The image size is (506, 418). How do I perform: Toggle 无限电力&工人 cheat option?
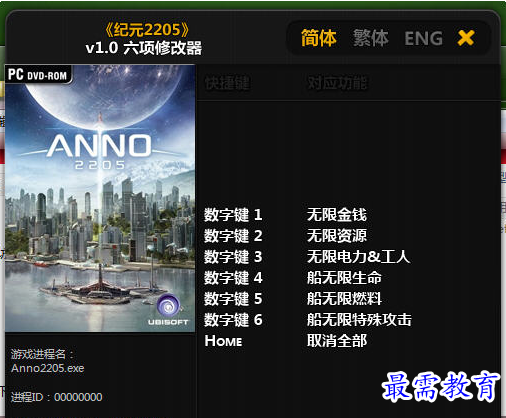point(358,257)
